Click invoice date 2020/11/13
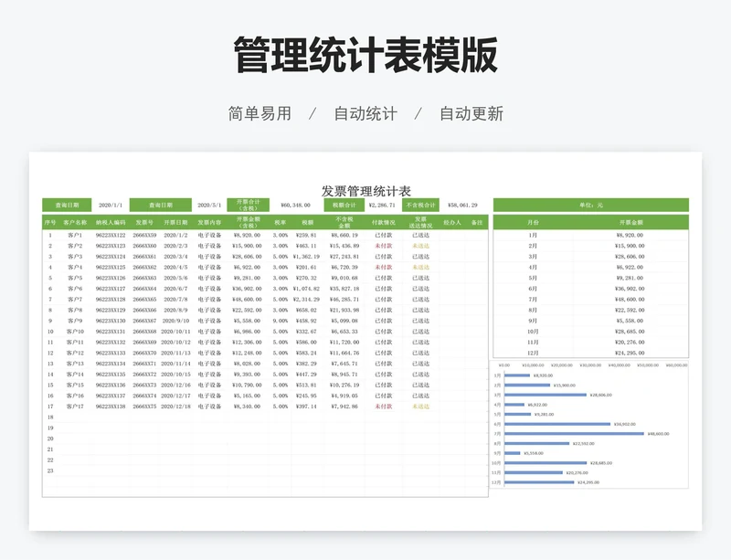Screen dimensions: 731x560 coord(175,353)
